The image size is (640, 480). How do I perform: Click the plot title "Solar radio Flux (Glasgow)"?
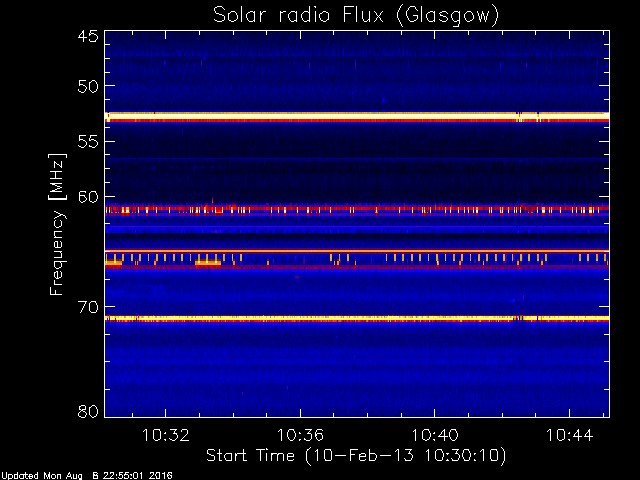(x=356, y=16)
